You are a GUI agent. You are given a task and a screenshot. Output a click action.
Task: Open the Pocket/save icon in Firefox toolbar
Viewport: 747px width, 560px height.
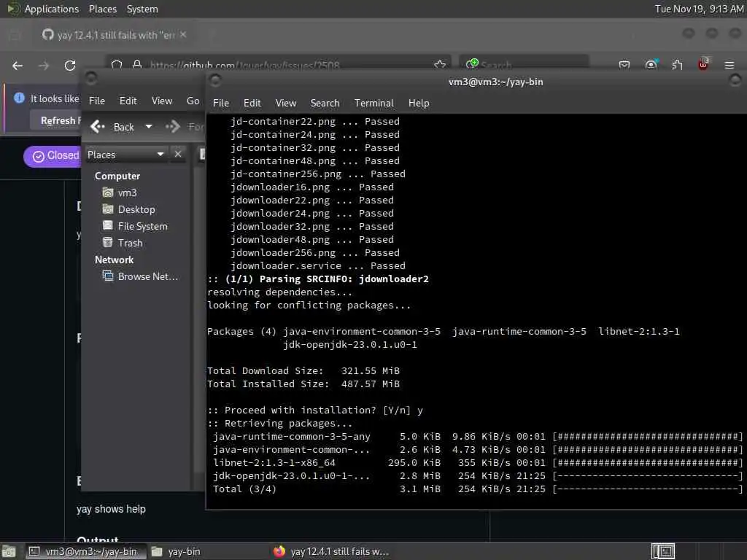(x=624, y=65)
